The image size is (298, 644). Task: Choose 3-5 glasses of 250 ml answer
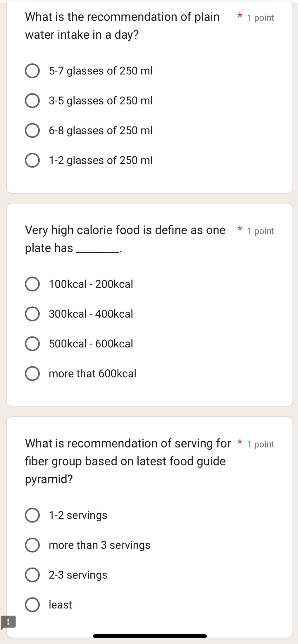tap(32, 101)
